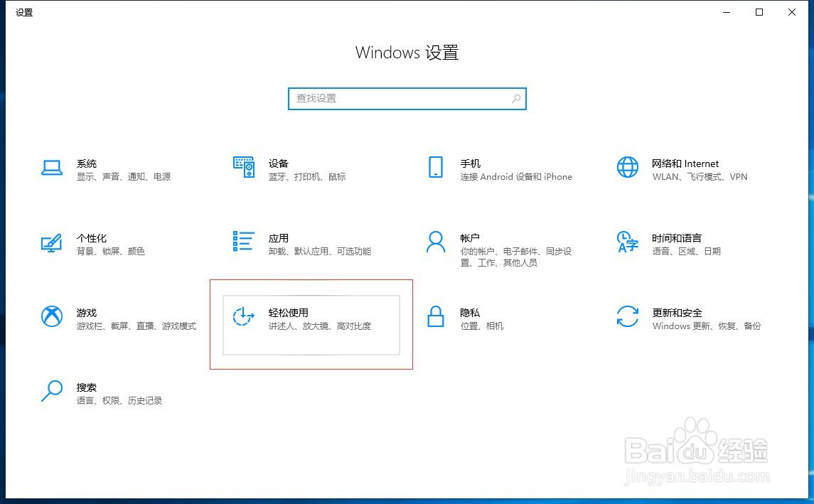Click the search magnifier in 查找设置 box
The height and width of the screenshot is (504, 814).
[516, 99]
